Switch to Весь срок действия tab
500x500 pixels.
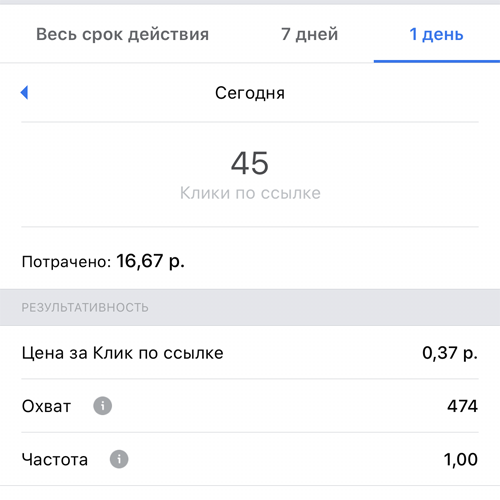122,34
